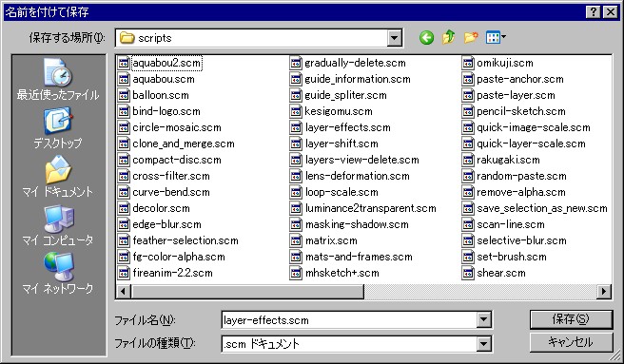Expand the ファイル名 dropdown arrow
The height and width of the screenshot is (364, 624).
coord(483,319)
